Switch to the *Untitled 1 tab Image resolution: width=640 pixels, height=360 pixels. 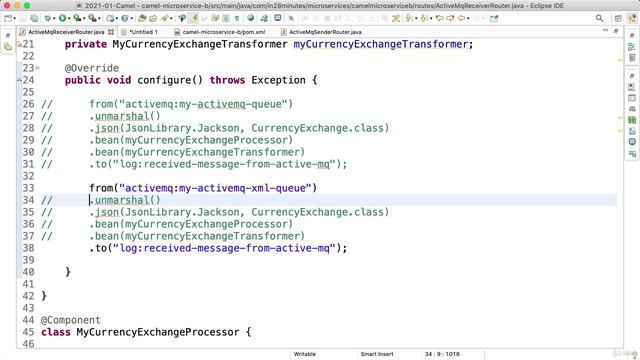pos(143,32)
